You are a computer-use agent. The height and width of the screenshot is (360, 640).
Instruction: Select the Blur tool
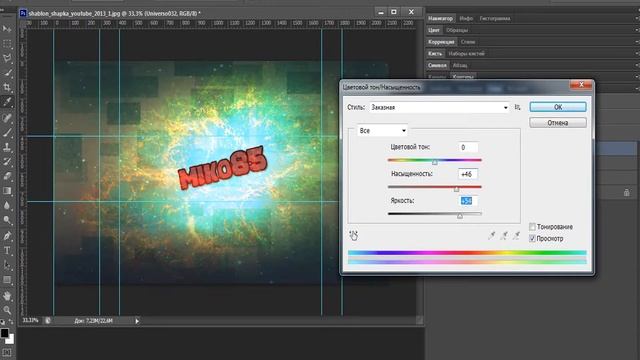click(7, 205)
